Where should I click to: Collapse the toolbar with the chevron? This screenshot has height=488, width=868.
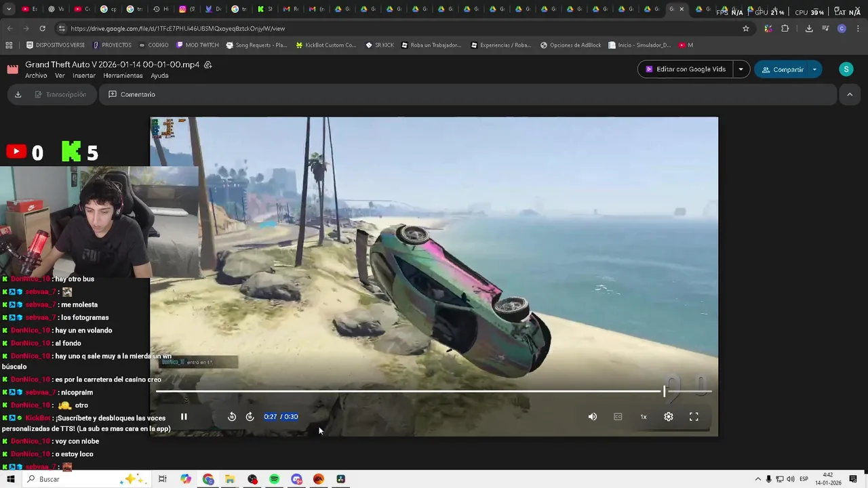point(850,95)
